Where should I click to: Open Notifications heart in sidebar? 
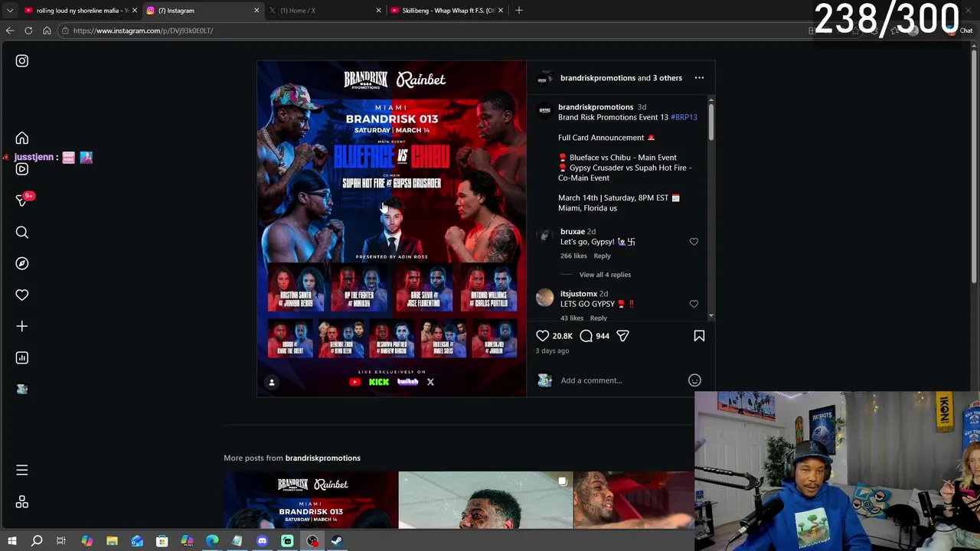click(x=22, y=295)
